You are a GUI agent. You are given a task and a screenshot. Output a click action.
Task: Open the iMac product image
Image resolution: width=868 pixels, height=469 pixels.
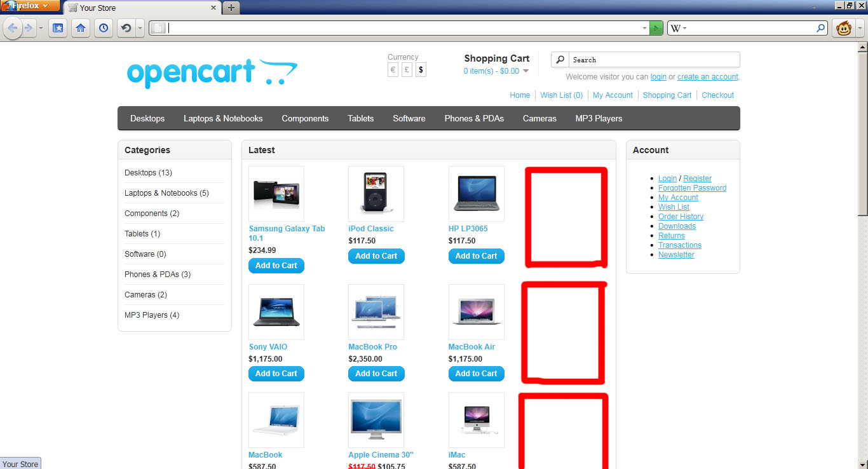pyautogui.click(x=477, y=420)
